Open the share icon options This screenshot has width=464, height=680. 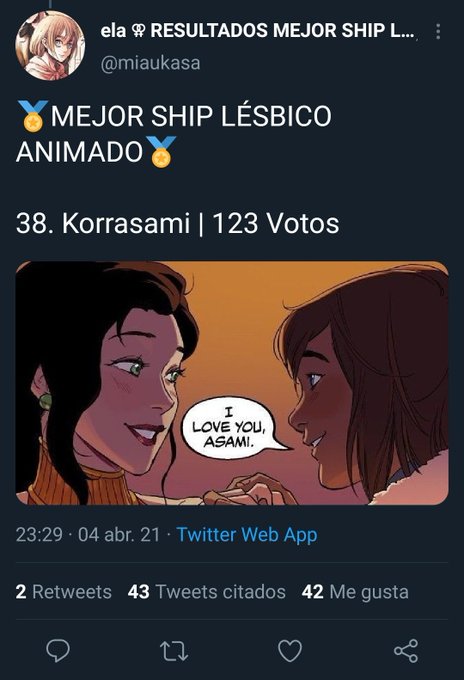click(406, 651)
